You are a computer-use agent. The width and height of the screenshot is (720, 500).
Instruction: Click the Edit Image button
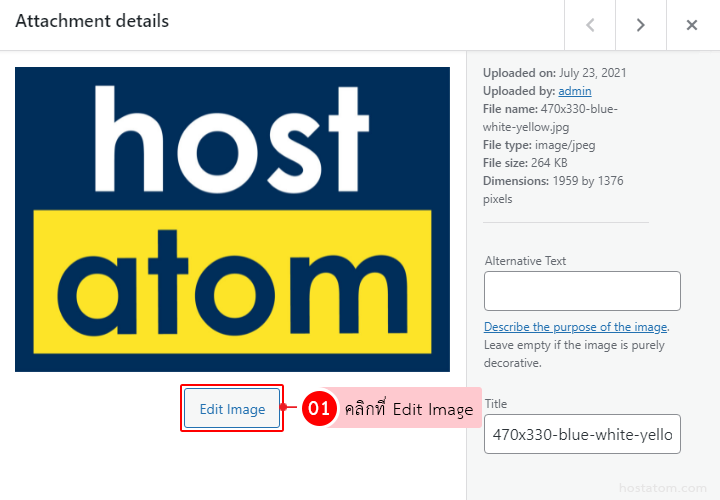coord(232,409)
